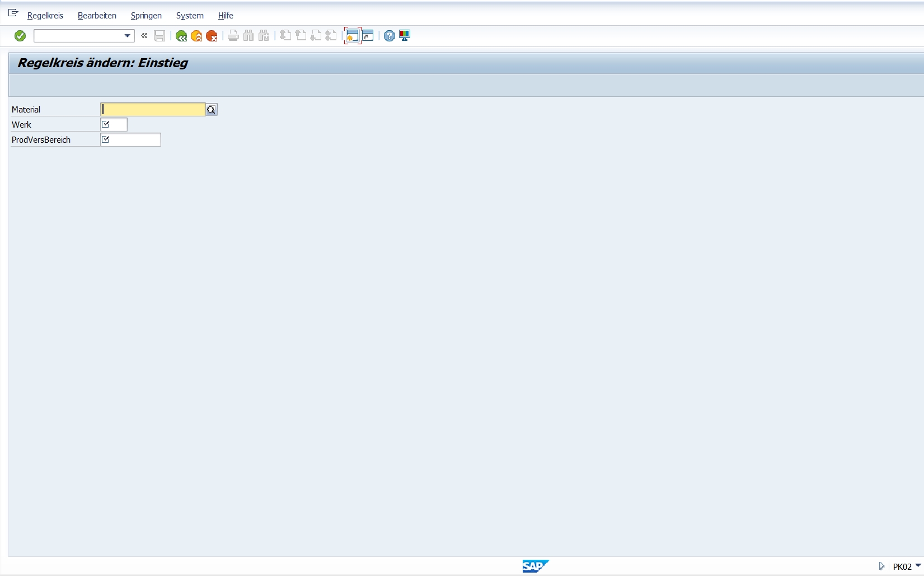Click the Material input field
The width and height of the screenshot is (924, 576).
pyautogui.click(x=153, y=110)
